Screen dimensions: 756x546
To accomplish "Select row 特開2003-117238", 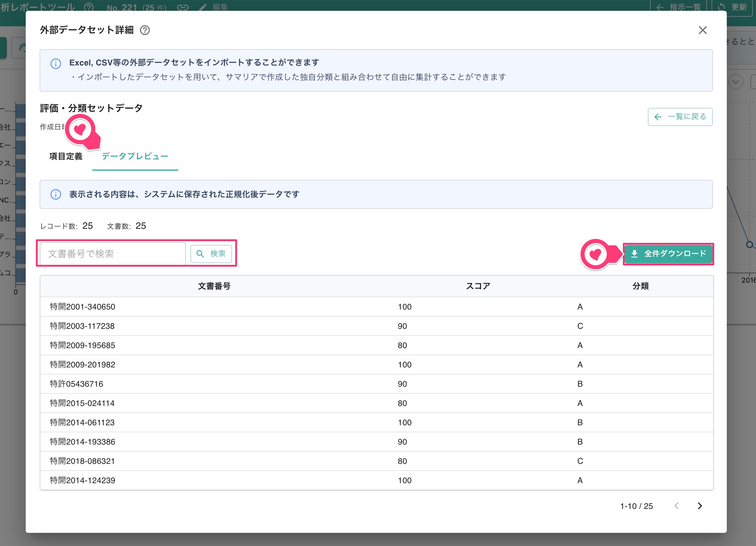I will coord(377,326).
